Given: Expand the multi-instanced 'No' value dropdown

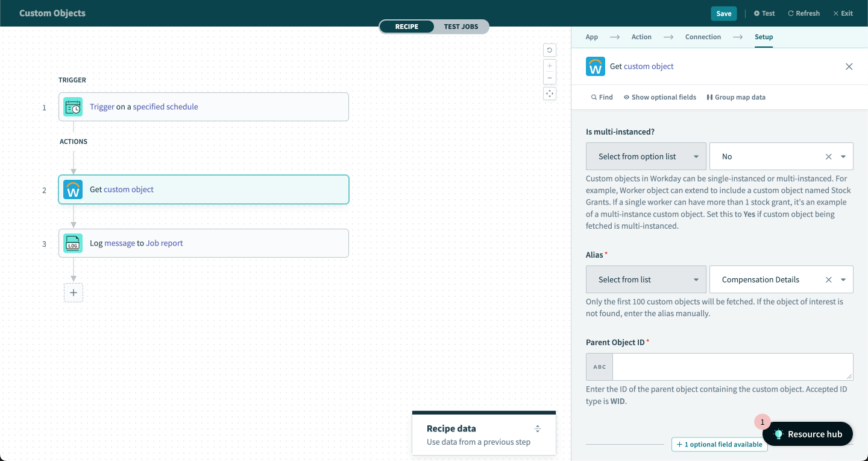Looking at the screenshot, I should pos(843,156).
